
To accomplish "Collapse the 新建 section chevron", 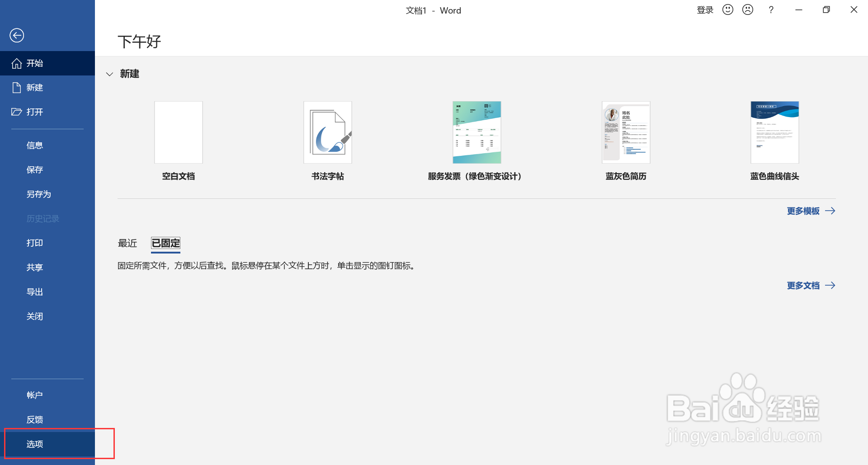I will tap(109, 74).
